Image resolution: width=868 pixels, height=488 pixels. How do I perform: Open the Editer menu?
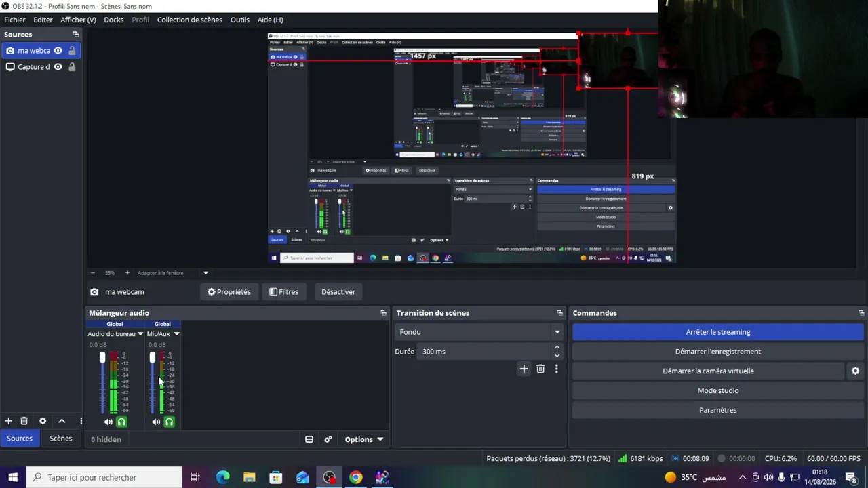pyautogui.click(x=43, y=20)
